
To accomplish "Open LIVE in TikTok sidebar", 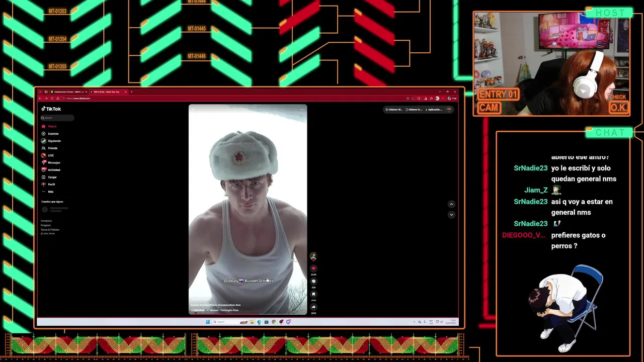I will tap(48, 155).
